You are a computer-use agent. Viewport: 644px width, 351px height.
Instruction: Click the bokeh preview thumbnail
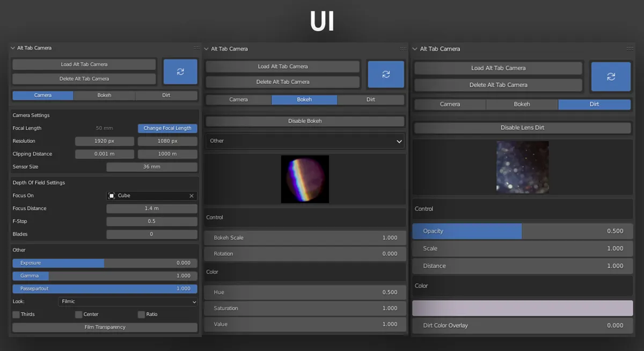305,179
